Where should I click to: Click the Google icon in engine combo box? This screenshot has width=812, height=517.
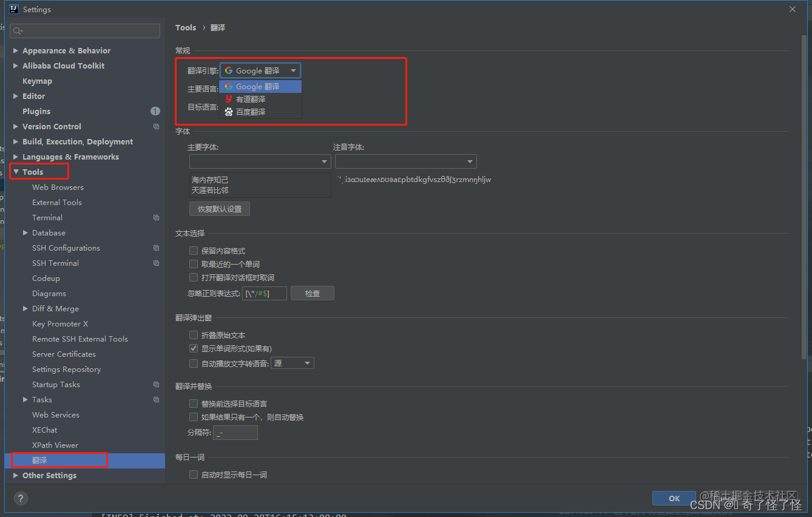[x=229, y=70]
